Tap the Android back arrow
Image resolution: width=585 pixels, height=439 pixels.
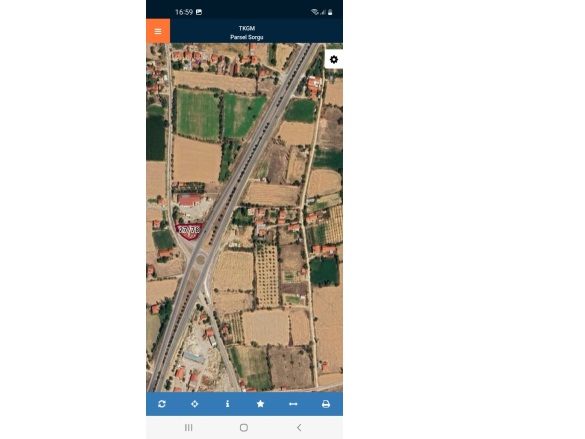[x=299, y=427]
